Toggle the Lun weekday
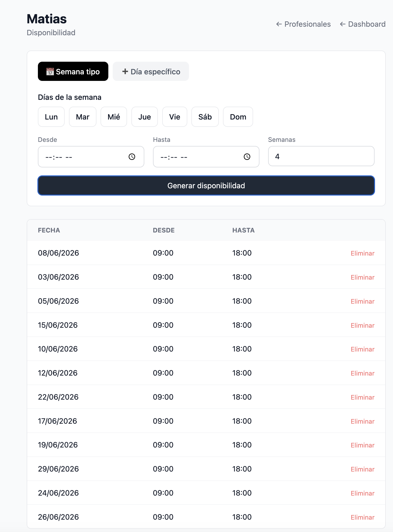393x532 pixels. (51, 117)
